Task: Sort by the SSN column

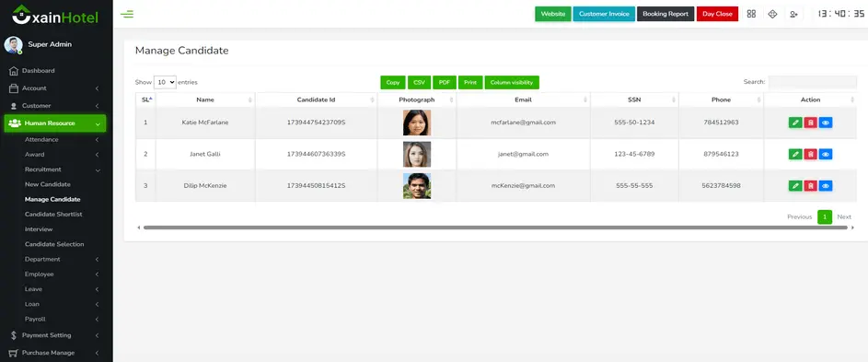Action: click(x=634, y=99)
